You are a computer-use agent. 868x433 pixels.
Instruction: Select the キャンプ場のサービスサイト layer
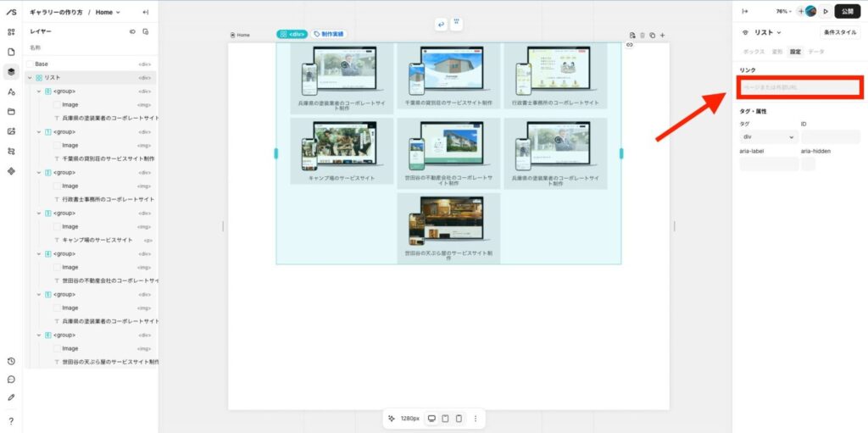[97, 240]
